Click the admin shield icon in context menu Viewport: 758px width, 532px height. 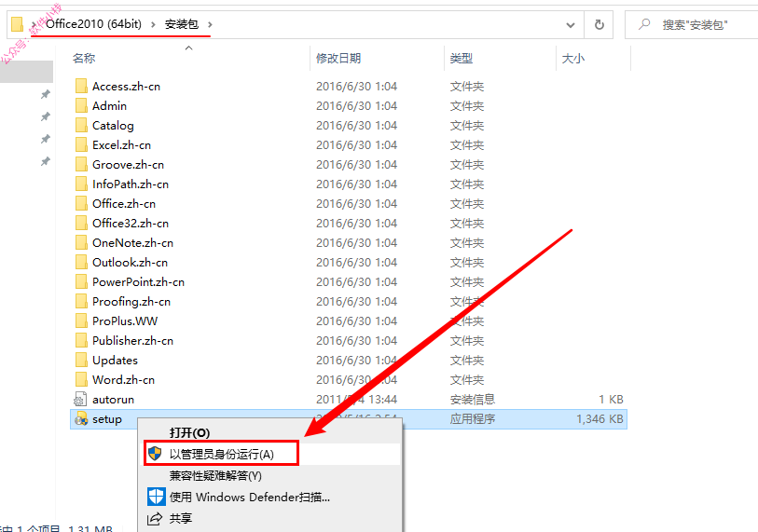155,454
